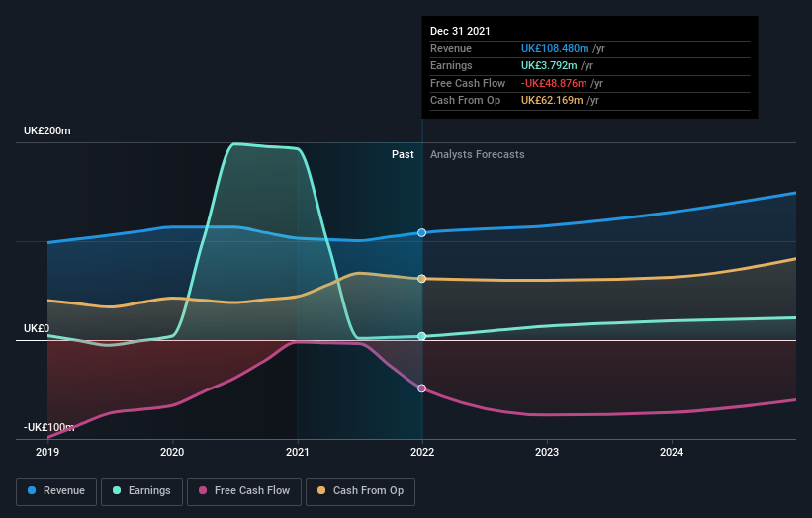Click the Revenue row label in tooltip
Viewport: 812px width, 518px height.
451,48
